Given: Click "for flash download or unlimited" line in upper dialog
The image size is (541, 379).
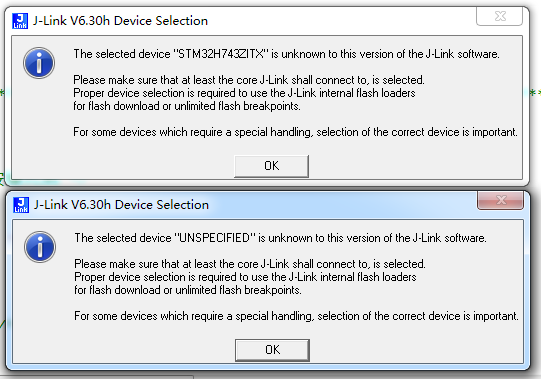Looking at the screenshot, I should pyautogui.click(x=187, y=106).
